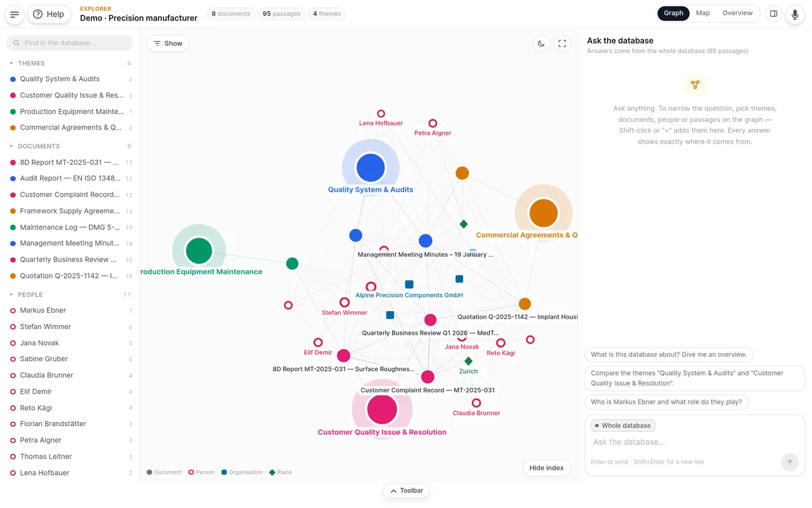Click Claudia Brunner person node on graph
This screenshot has height=508, width=812.
[x=476, y=403]
